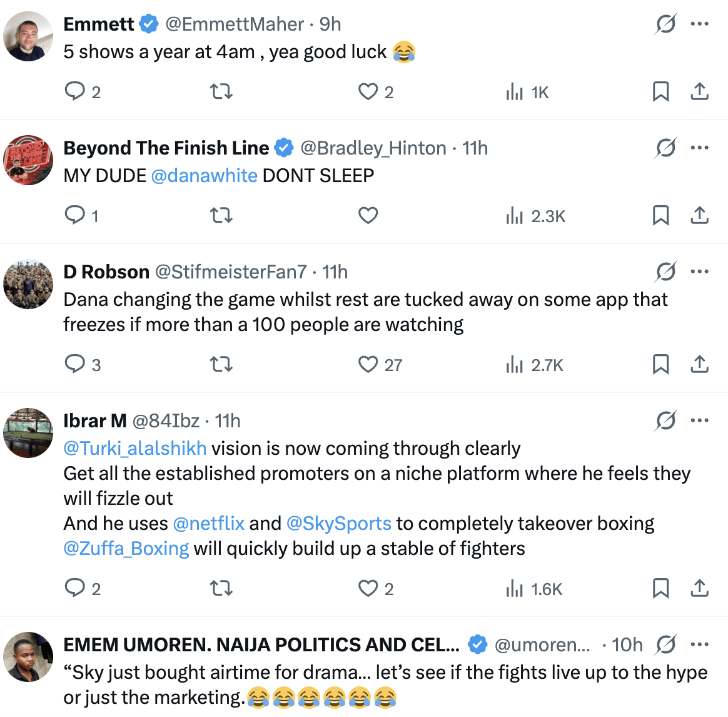Like Beyond The Finish Line's tweet
The width and height of the screenshot is (728, 717).
[x=368, y=216]
